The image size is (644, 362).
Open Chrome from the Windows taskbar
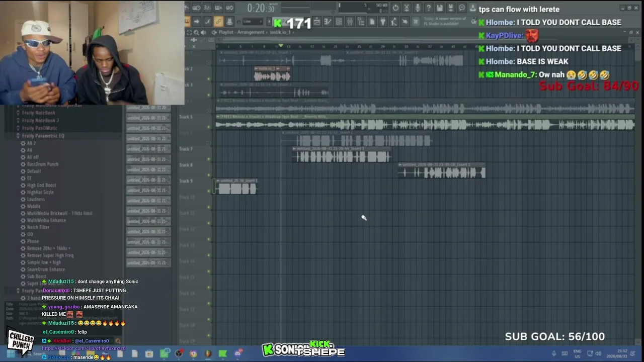tap(193, 354)
